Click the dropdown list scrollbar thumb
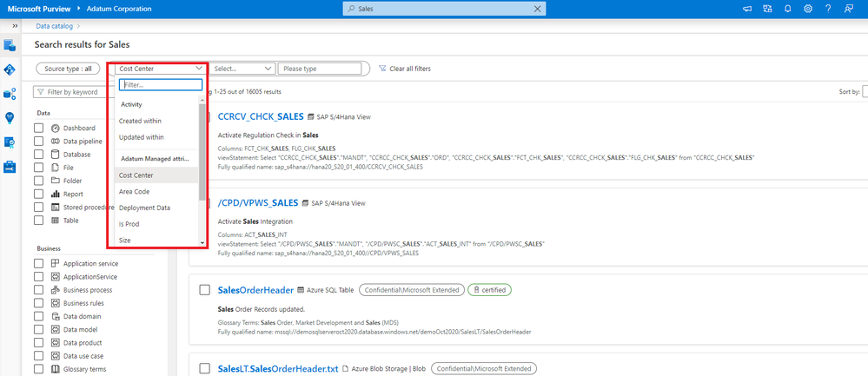The image size is (868, 376). click(202, 152)
